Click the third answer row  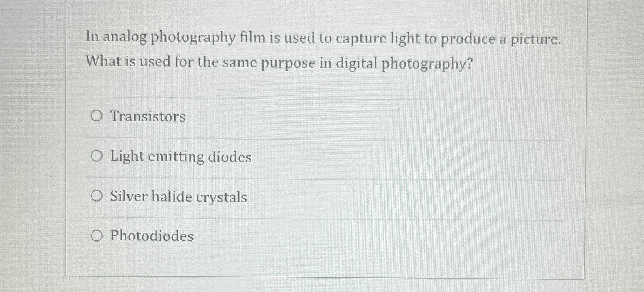coord(243,196)
